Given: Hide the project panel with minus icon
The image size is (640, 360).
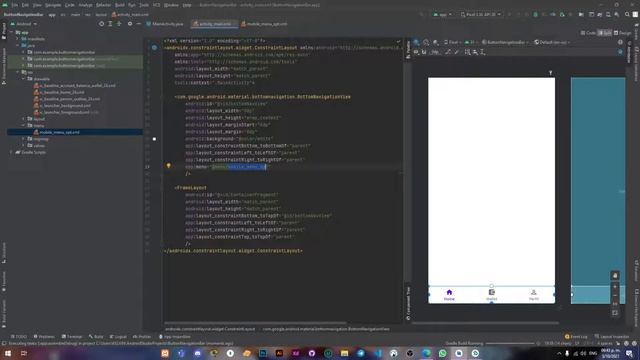Looking at the screenshot, I should click(138, 24).
